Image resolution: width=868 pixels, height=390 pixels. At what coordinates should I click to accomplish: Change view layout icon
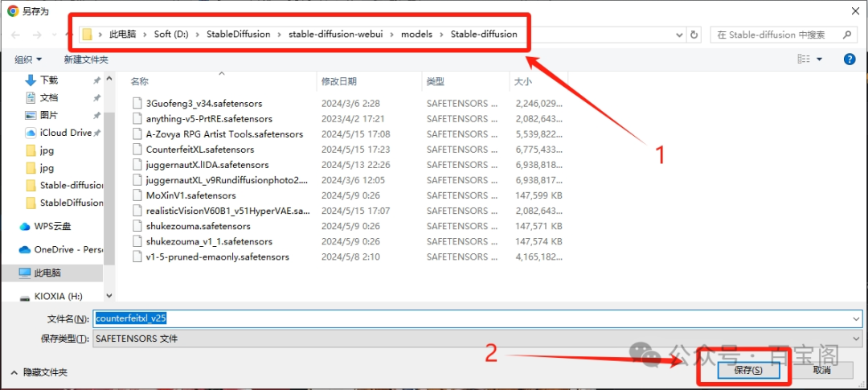click(x=803, y=59)
